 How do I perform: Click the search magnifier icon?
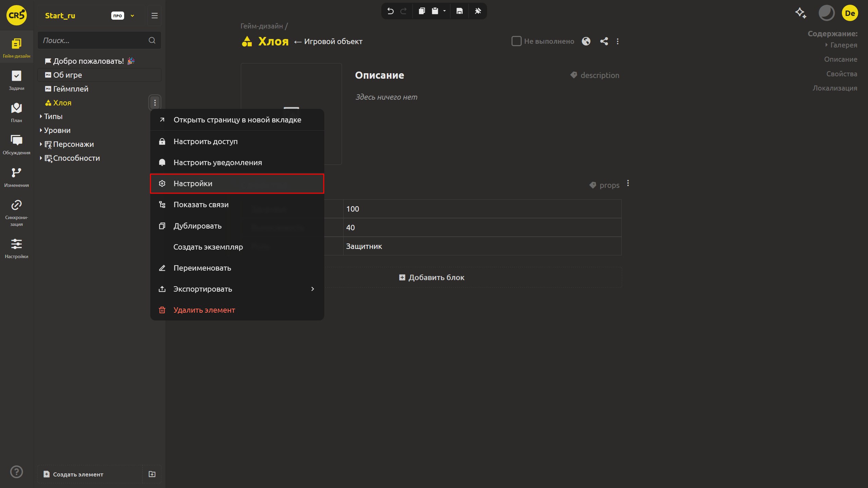point(152,40)
